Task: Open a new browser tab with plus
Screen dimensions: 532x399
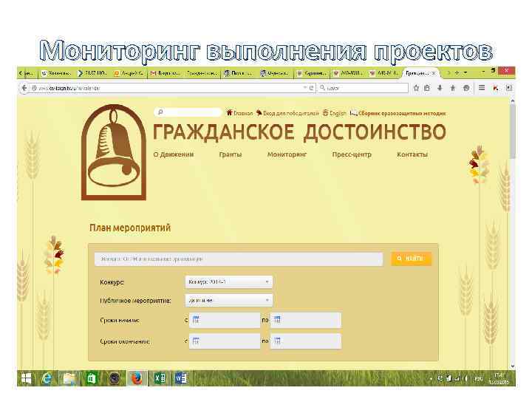Action: coord(457,72)
